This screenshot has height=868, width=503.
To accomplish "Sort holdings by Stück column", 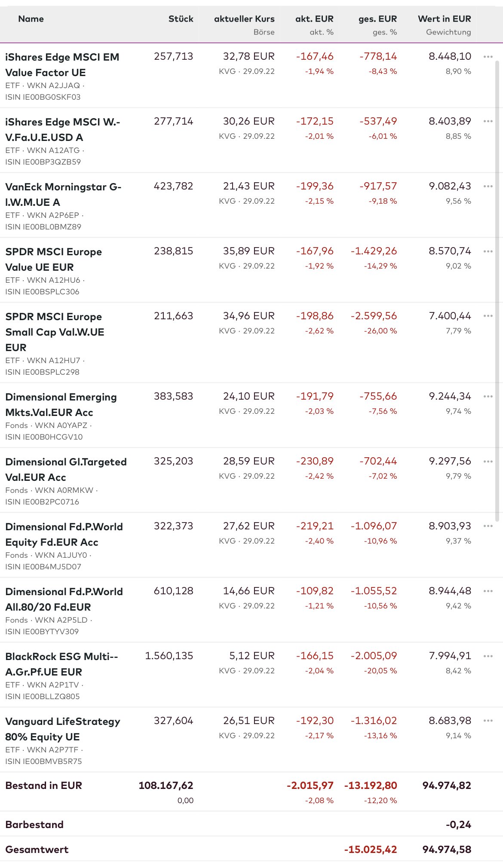I will tap(181, 19).
